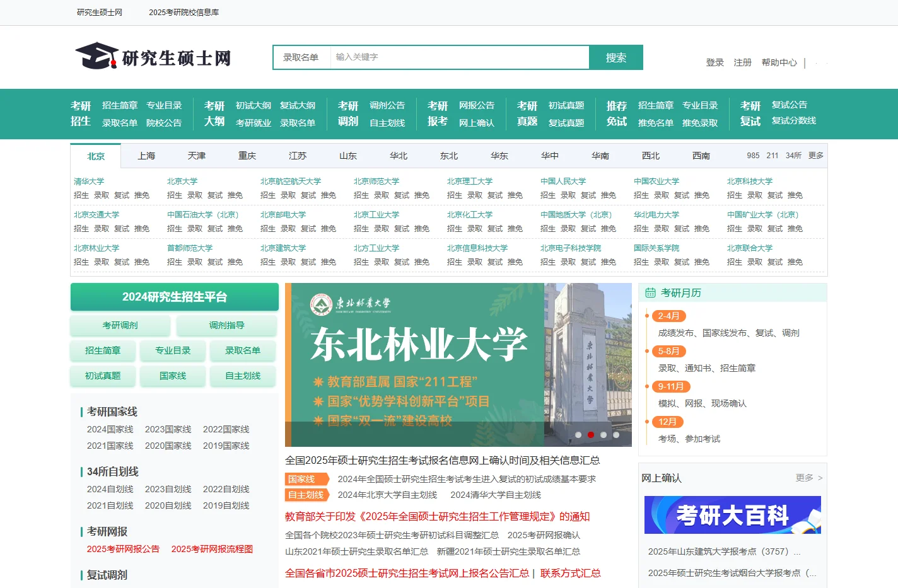
Task: Open the 登录 login link
Action: coord(715,62)
